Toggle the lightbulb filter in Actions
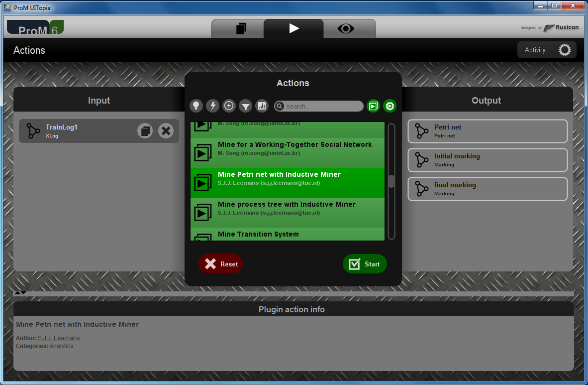Image resolution: width=588 pixels, height=385 pixels. [196, 106]
